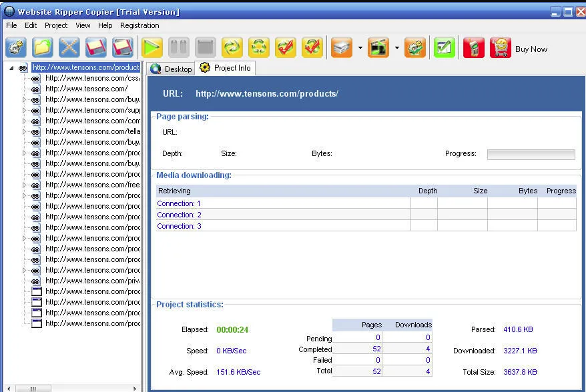The height and width of the screenshot is (392, 586).
Task: Click the green checklist options icon
Action: tap(445, 47)
